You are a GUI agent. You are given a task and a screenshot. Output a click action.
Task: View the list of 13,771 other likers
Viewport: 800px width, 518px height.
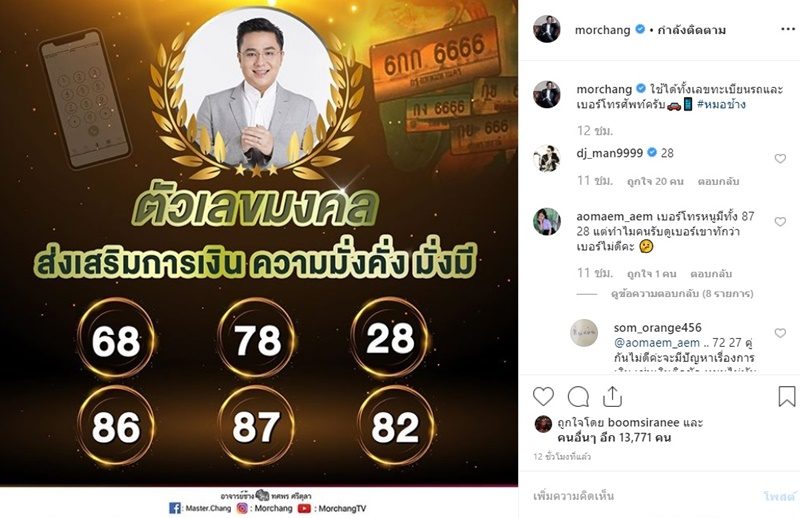(614, 438)
